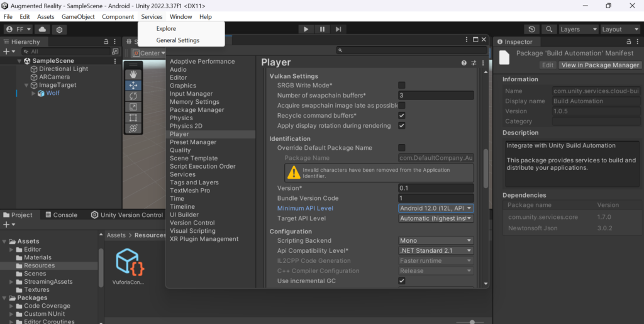
Task: Open the Layers dropdown
Action: (579, 30)
